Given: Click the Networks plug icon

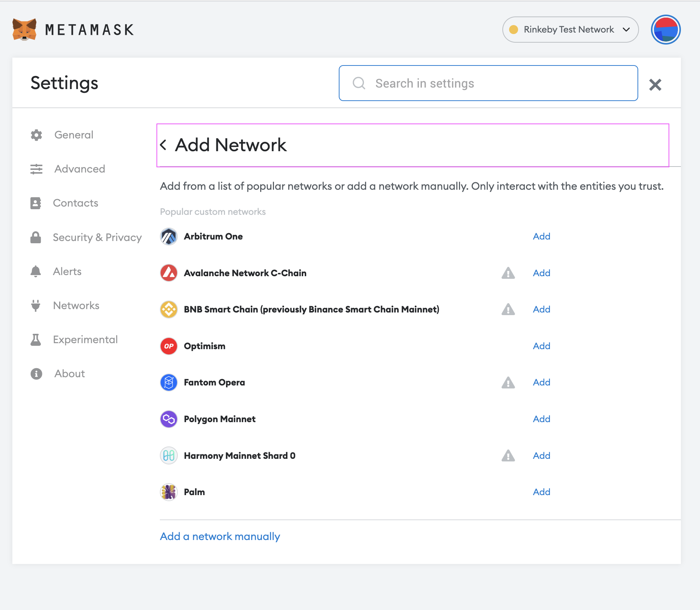Looking at the screenshot, I should coord(36,305).
